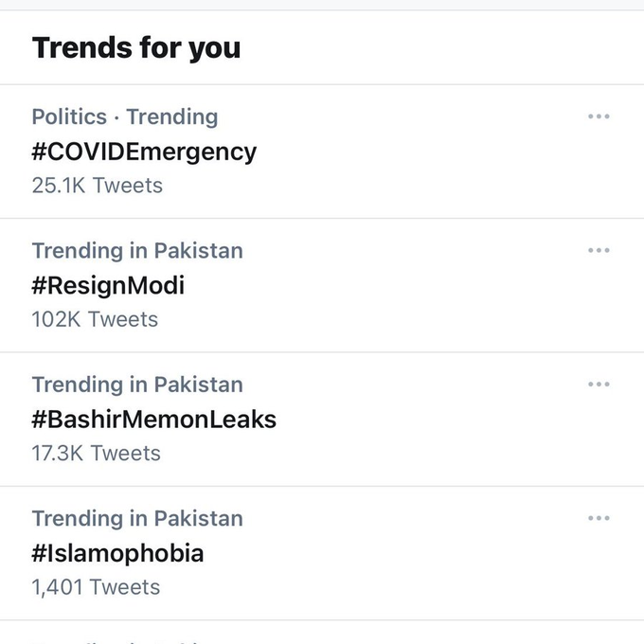Viewport: 644px width, 644px height.
Task: Open more options for #COVIDEmergency trend
Action: click(599, 116)
